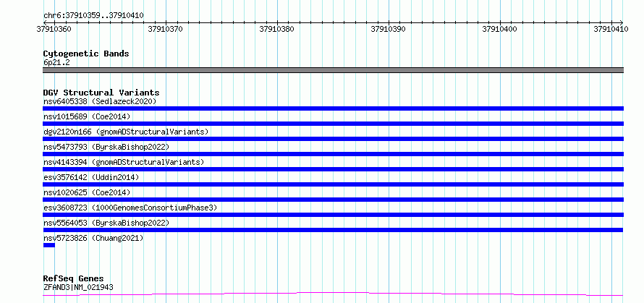
Task: Click ruler position 37910380
Action: click(277, 29)
